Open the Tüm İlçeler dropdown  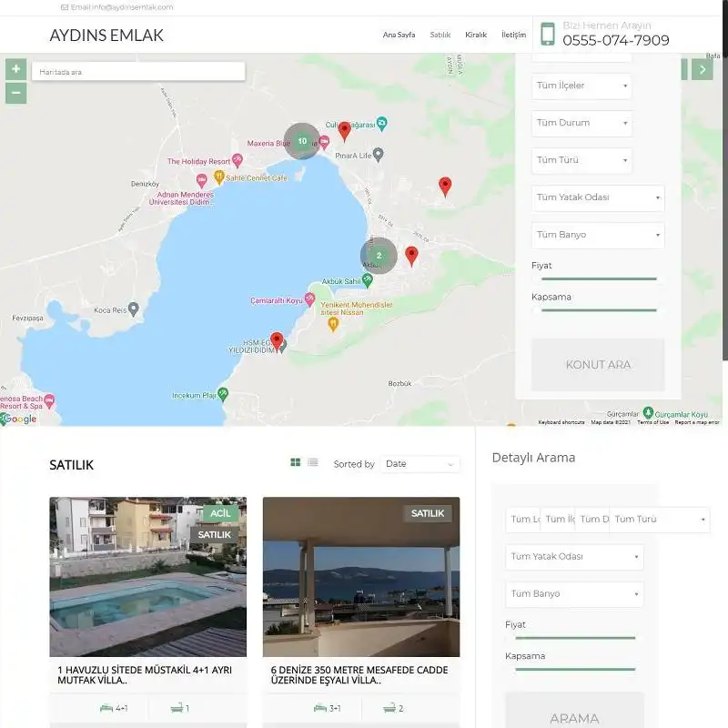click(581, 86)
